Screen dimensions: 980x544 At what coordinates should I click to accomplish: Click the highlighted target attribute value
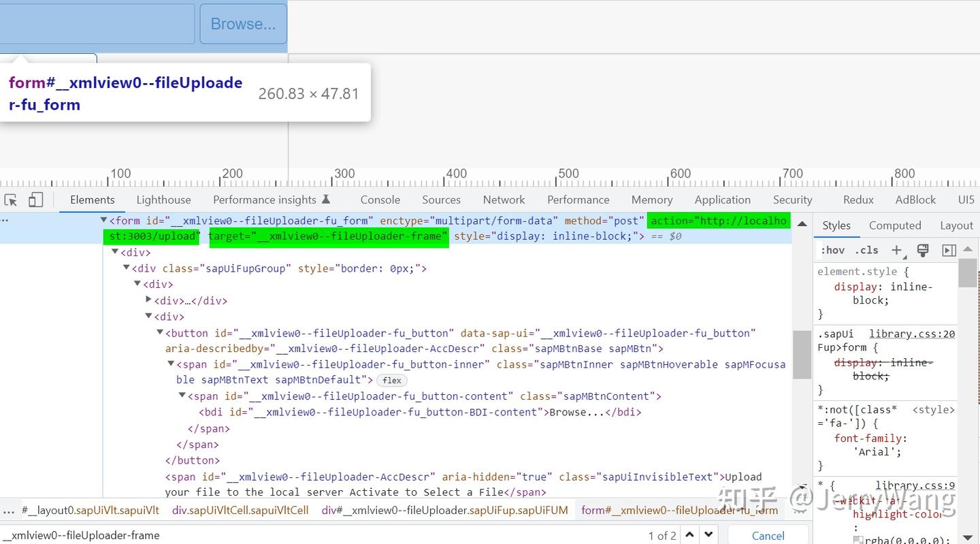[329, 236]
